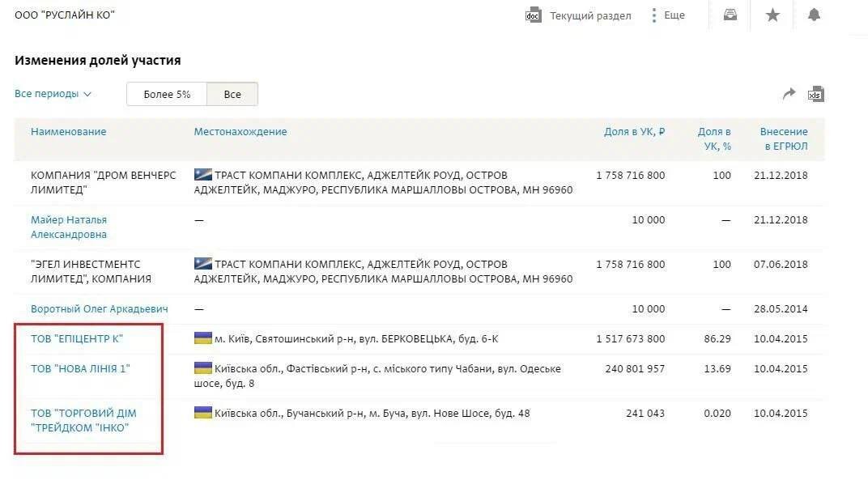Select the Все filter
868x480 pixels.
(x=232, y=94)
